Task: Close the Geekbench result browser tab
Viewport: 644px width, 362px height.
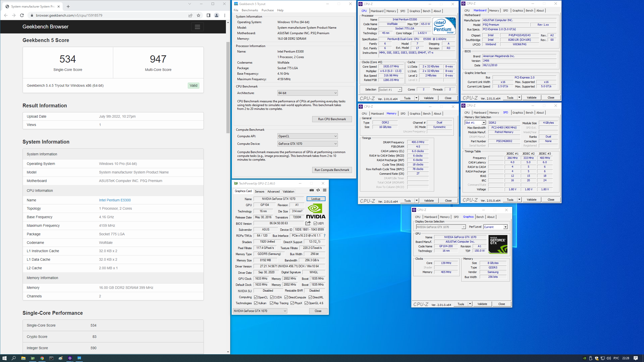Action: (x=59, y=7)
